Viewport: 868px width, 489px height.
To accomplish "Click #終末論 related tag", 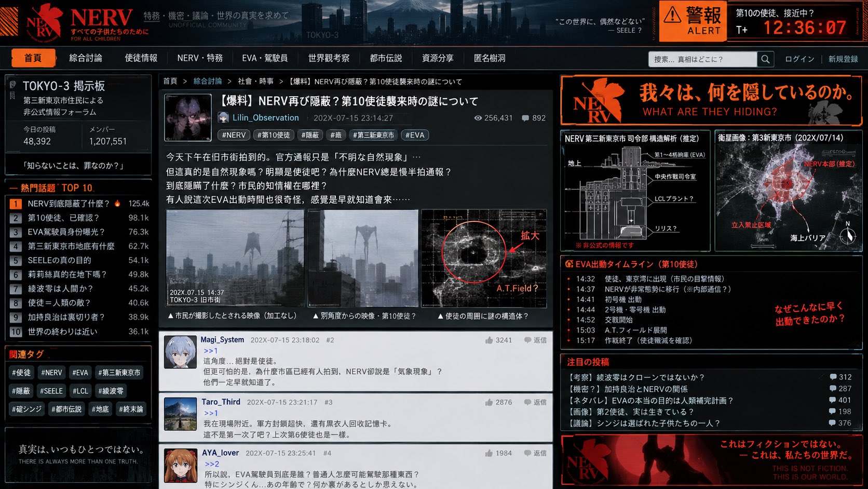I will coord(131,409).
